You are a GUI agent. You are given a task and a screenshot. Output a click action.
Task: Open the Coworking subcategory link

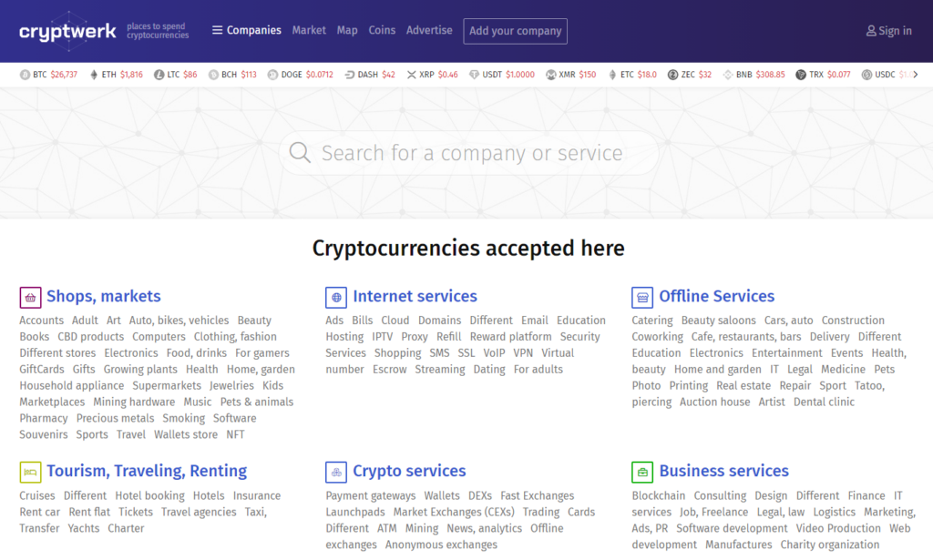pyautogui.click(x=658, y=337)
